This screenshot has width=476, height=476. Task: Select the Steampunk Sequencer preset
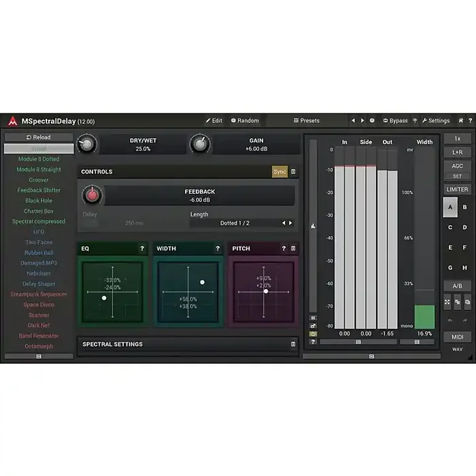pos(39,294)
